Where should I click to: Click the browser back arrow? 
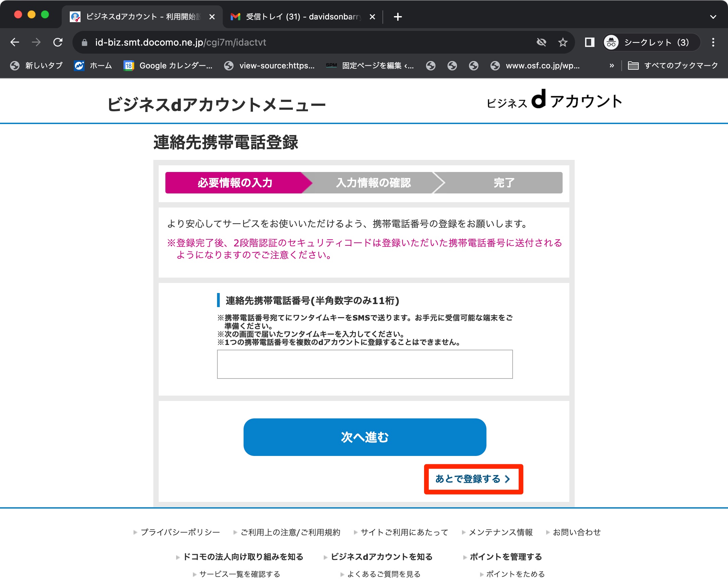15,42
